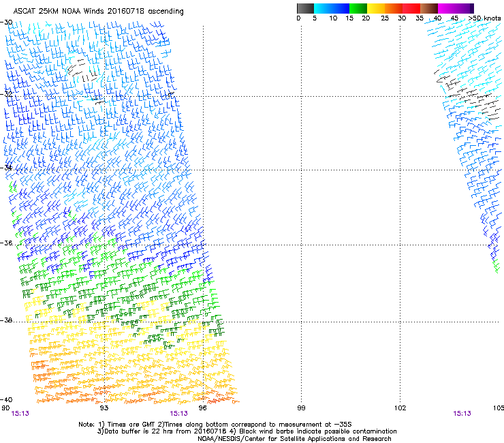Click the longitude label '102'
Image resolution: width=504 pixels, height=443 pixels.
tap(400, 408)
